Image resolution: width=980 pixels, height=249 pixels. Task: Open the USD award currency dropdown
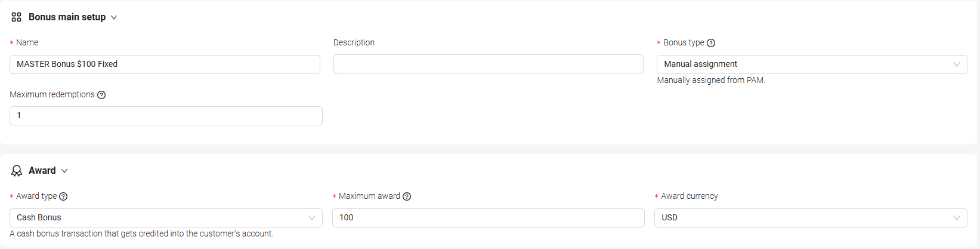coord(810,218)
